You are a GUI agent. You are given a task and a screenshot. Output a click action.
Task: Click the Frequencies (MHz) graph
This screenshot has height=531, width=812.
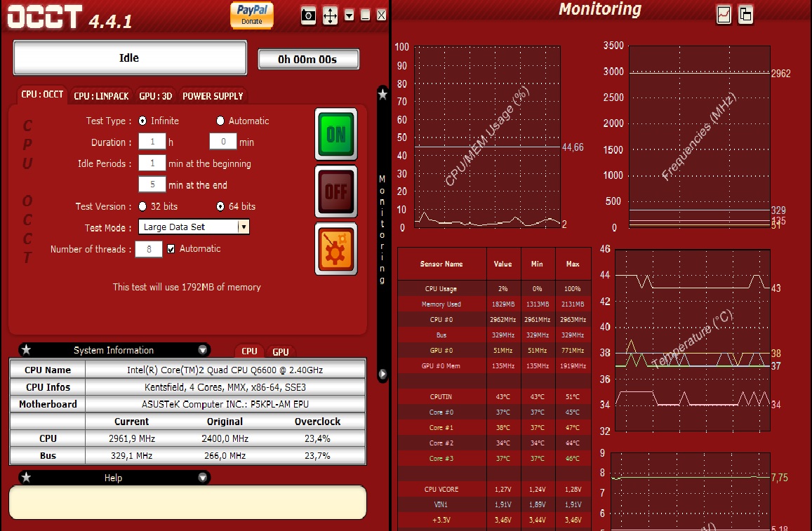tap(700, 137)
